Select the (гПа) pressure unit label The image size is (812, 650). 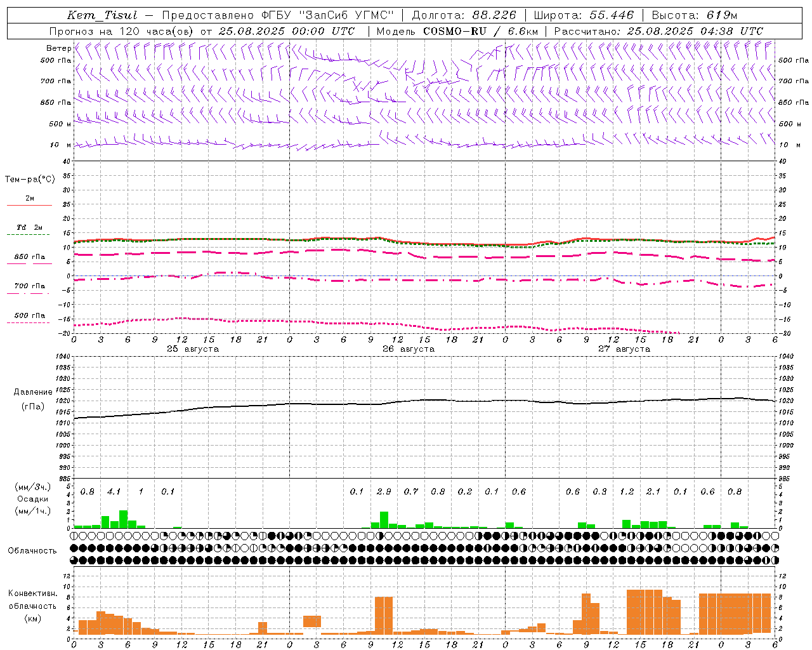(x=33, y=406)
